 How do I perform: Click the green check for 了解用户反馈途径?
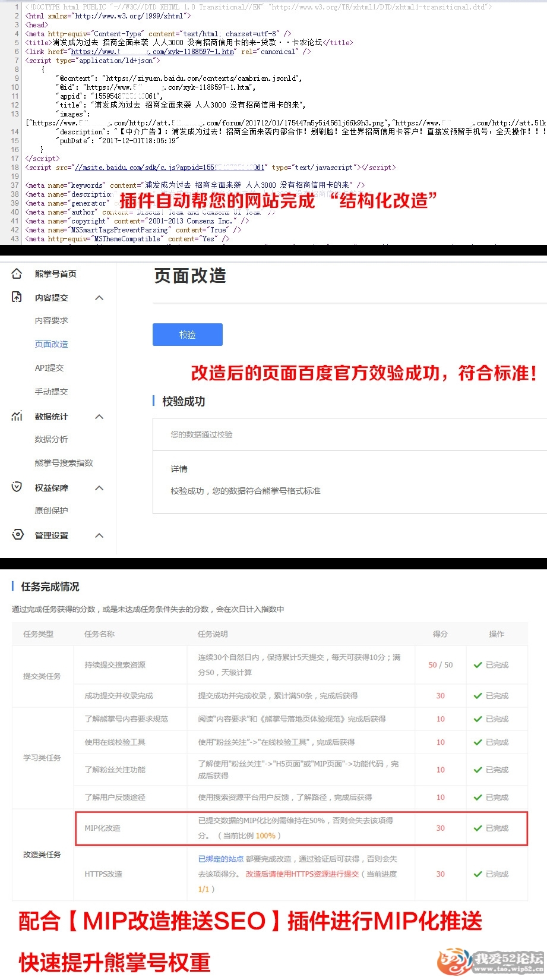(478, 797)
